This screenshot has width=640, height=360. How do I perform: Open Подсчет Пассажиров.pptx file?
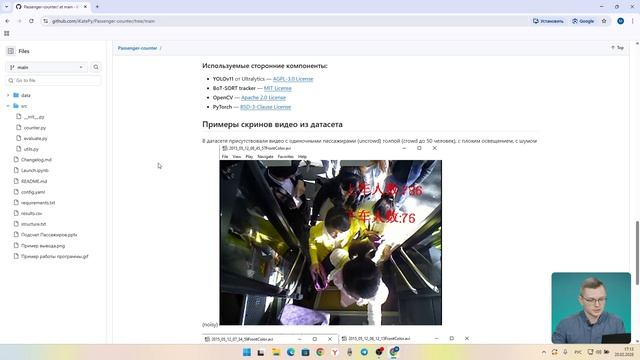pos(49,235)
